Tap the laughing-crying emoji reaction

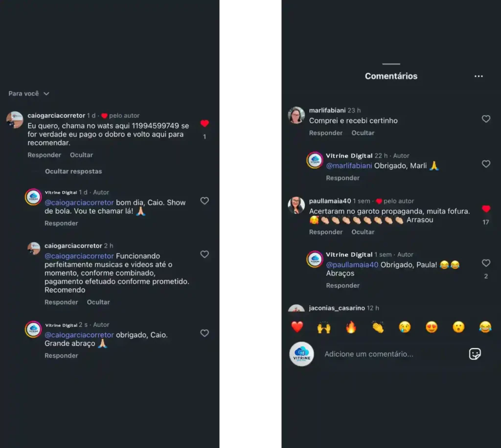coord(485,327)
